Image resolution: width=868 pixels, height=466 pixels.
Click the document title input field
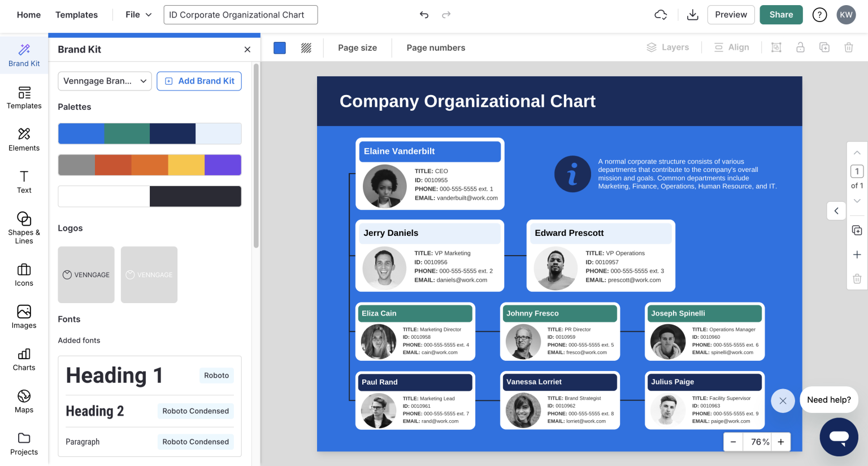click(x=240, y=14)
